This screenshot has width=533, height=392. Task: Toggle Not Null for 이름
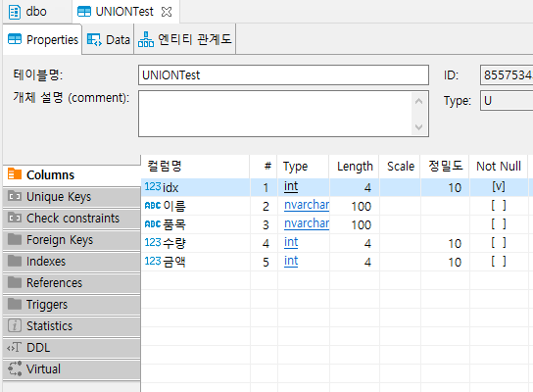[x=499, y=206]
